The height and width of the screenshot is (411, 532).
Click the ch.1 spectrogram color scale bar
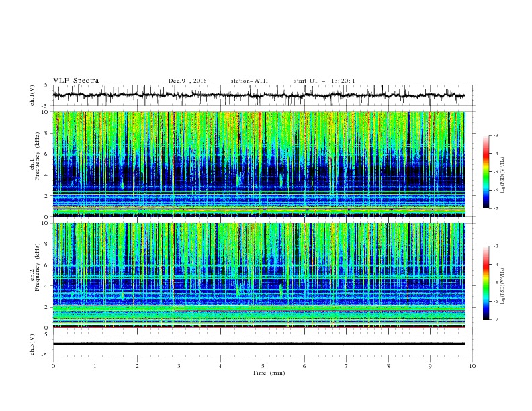point(486,172)
